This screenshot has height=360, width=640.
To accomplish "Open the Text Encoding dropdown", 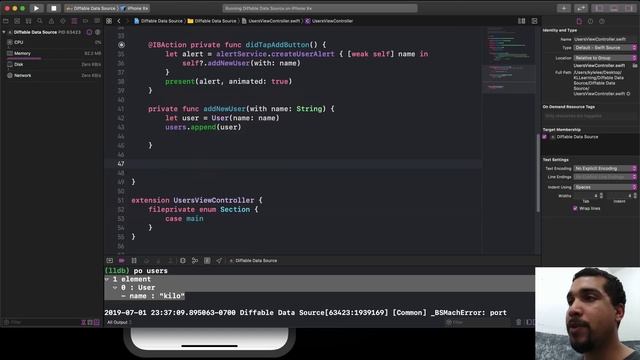I will [605, 168].
